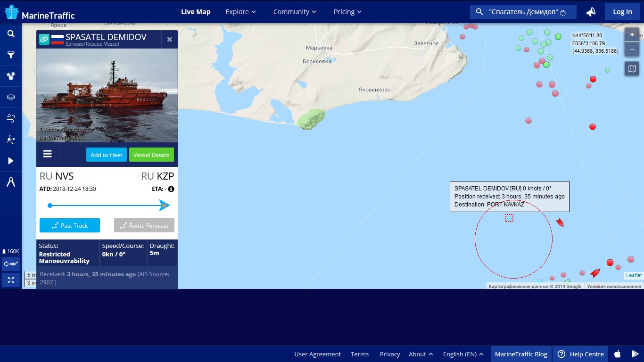The height and width of the screenshot is (362, 644).
Task: Show the vessel's Past Track
Action: point(70,225)
